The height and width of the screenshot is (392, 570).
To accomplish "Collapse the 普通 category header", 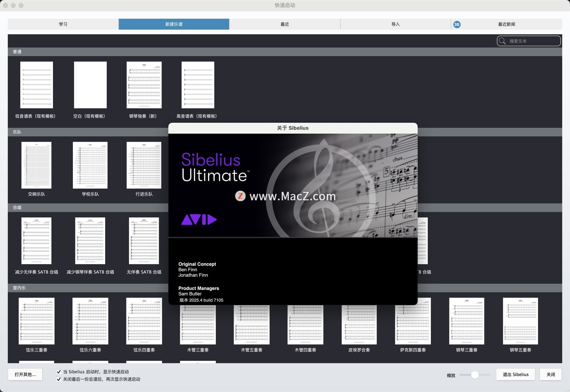I will [285, 52].
